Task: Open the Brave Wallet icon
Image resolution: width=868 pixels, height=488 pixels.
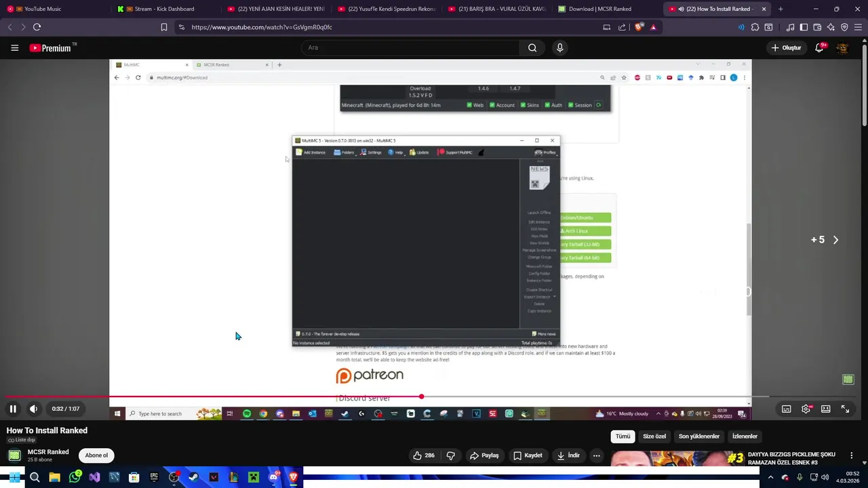Action: coord(817,27)
